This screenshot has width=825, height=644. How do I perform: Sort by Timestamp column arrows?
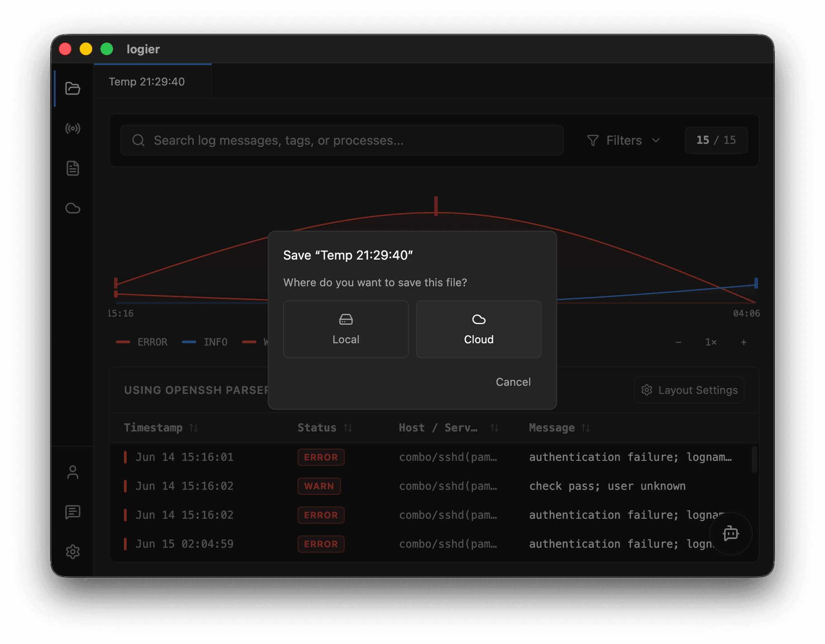click(x=194, y=428)
